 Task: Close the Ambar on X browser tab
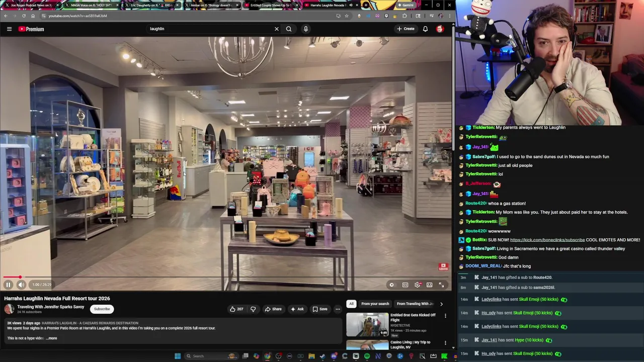point(236,5)
